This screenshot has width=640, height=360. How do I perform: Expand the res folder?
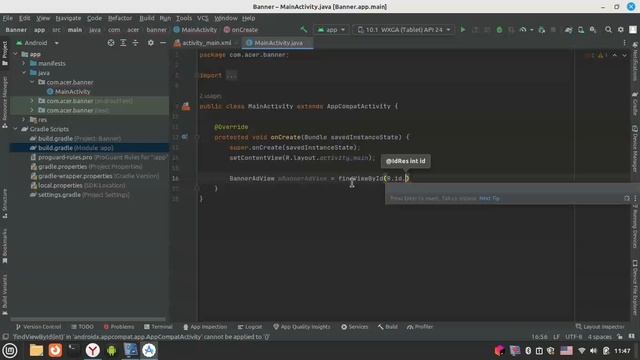(x=24, y=120)
